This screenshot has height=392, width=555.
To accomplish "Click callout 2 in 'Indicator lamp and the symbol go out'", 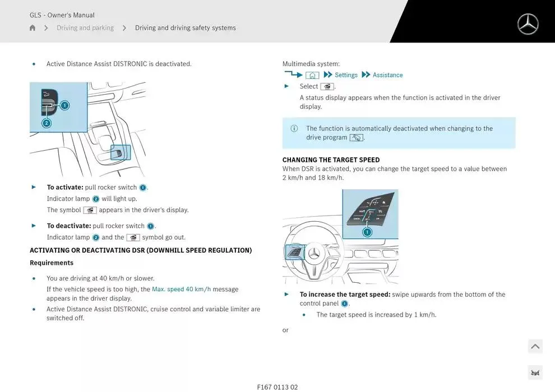I will [x=95, y=237].
